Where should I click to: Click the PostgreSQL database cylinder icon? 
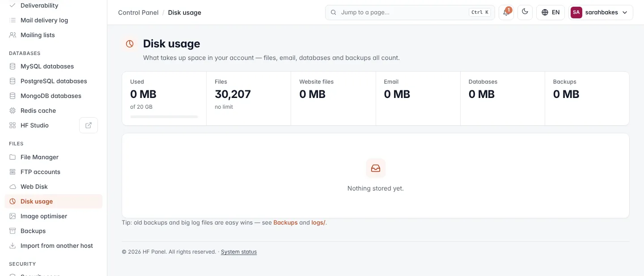[x=13, y=81]
